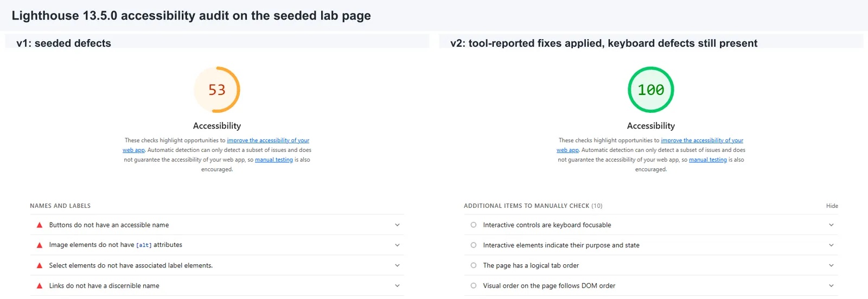Expand the Select elements label audit chevron

(397, 265)
